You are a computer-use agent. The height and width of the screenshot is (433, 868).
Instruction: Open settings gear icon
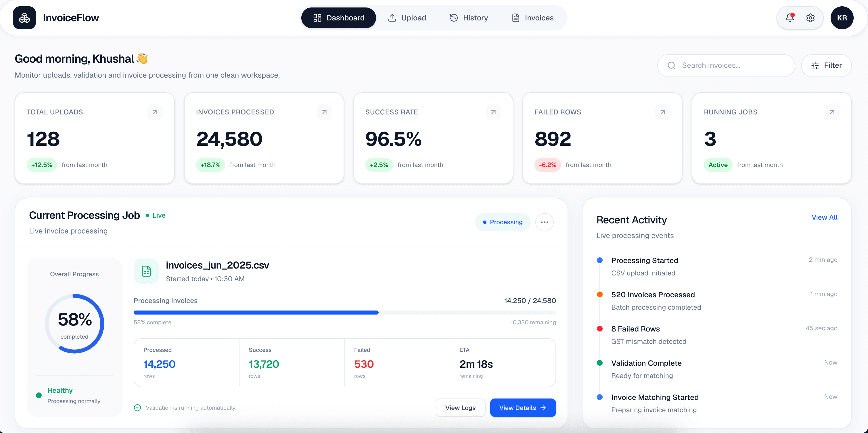point(810,18)
